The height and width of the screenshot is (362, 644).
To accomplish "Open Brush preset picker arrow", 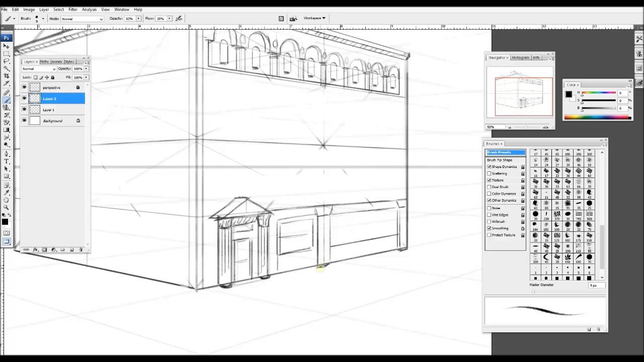I will pos(43,19).
